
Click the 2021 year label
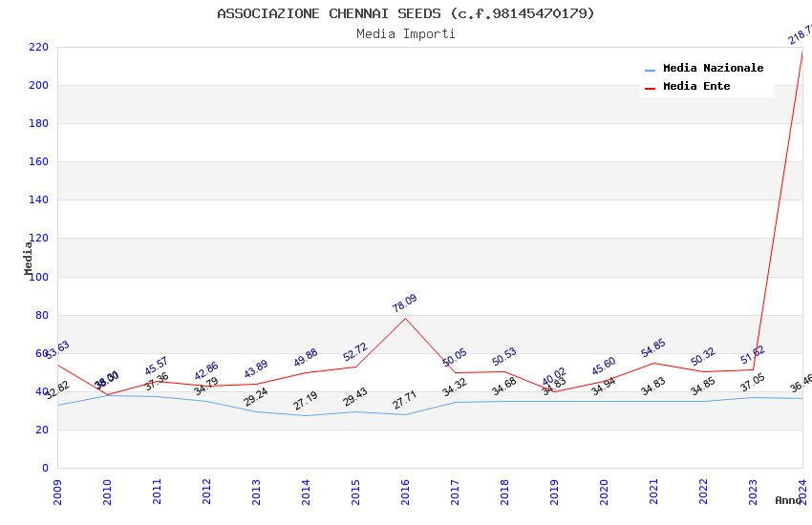(653, 492)
